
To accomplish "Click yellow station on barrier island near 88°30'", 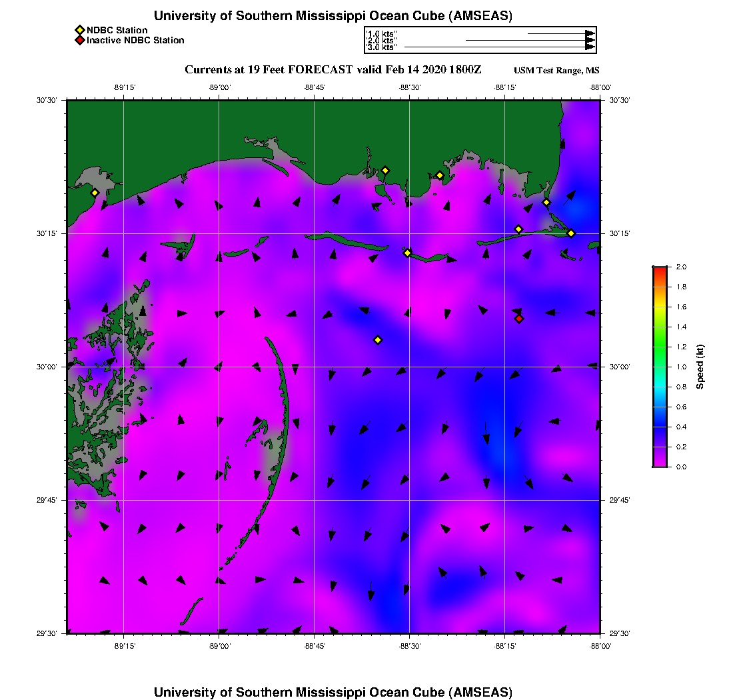I will click(x=407, y=253).
